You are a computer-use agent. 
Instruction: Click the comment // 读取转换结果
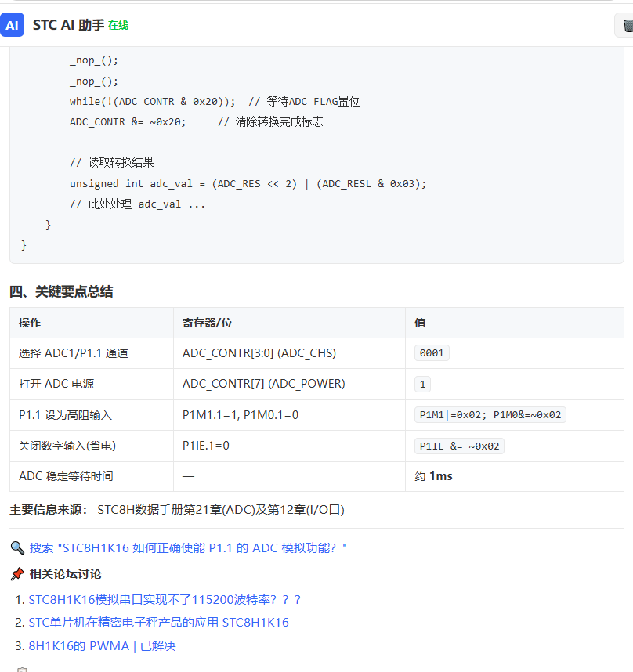(112, 162)
